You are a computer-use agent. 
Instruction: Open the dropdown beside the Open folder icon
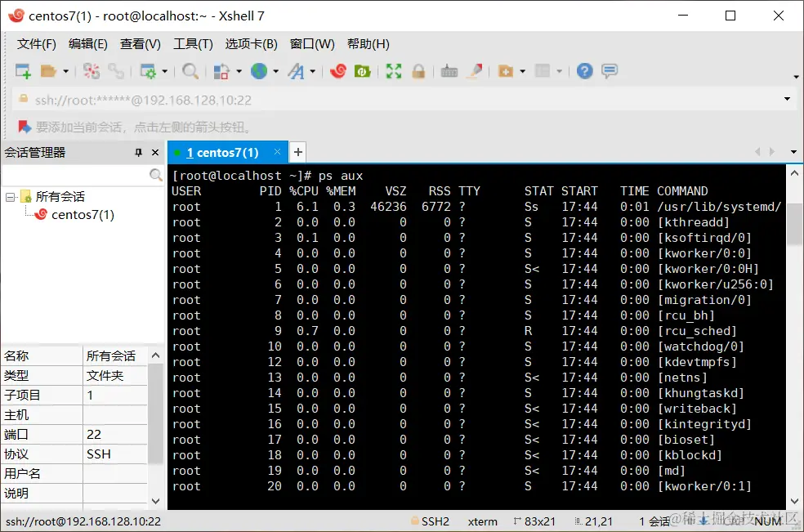coord(65,71)
